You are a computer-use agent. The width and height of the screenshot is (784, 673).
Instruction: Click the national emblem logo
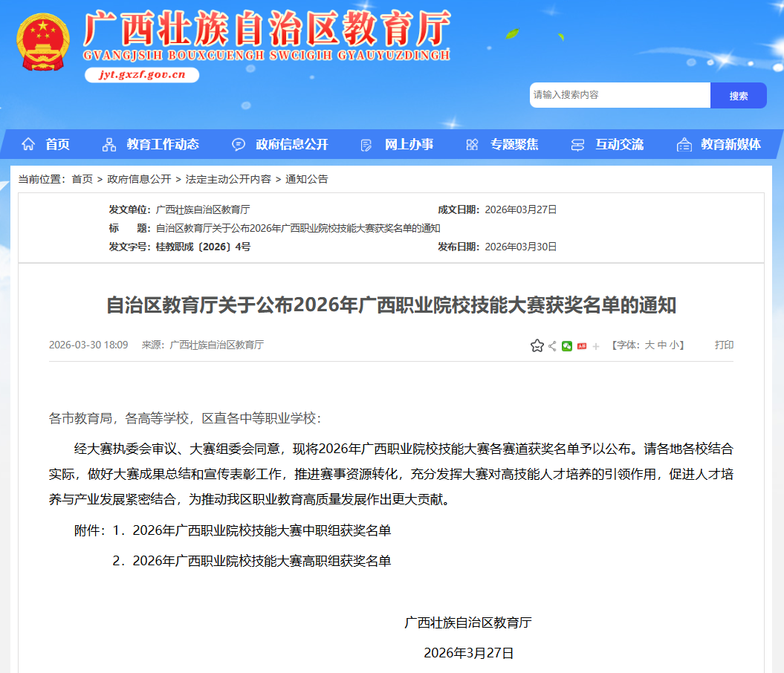tap(42, 42)
